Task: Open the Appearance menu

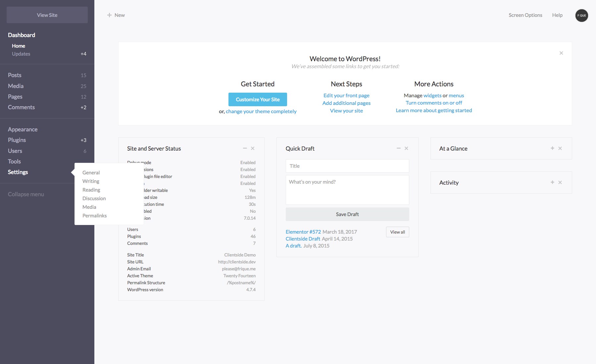Action: [x=23, y=129]
